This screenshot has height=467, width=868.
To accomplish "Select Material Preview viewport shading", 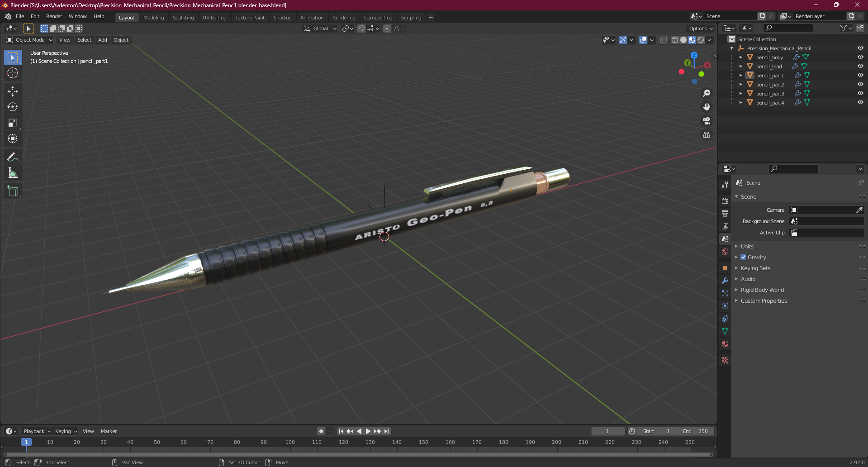I will 692,40.
